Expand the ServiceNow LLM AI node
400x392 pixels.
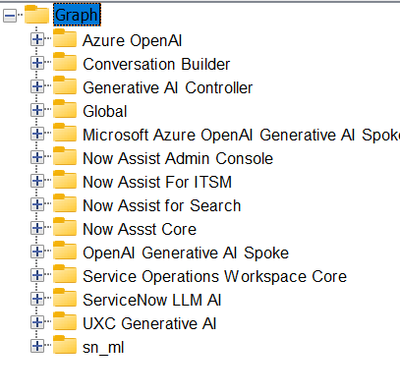coord(37,300)
